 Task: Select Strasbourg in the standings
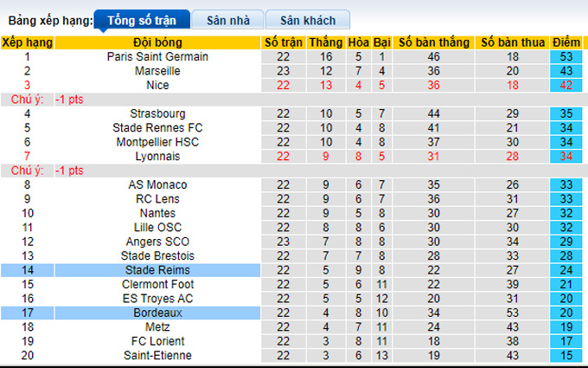[x=157, y=113]
